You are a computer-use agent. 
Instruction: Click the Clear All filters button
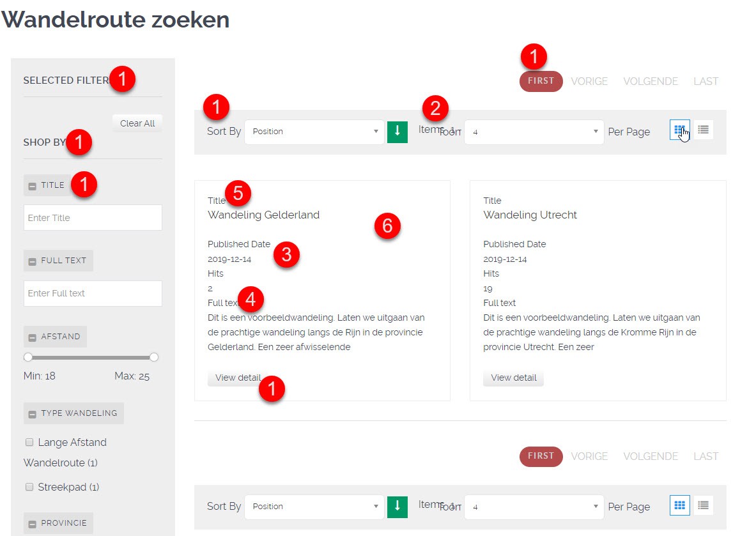pos(137,123)
